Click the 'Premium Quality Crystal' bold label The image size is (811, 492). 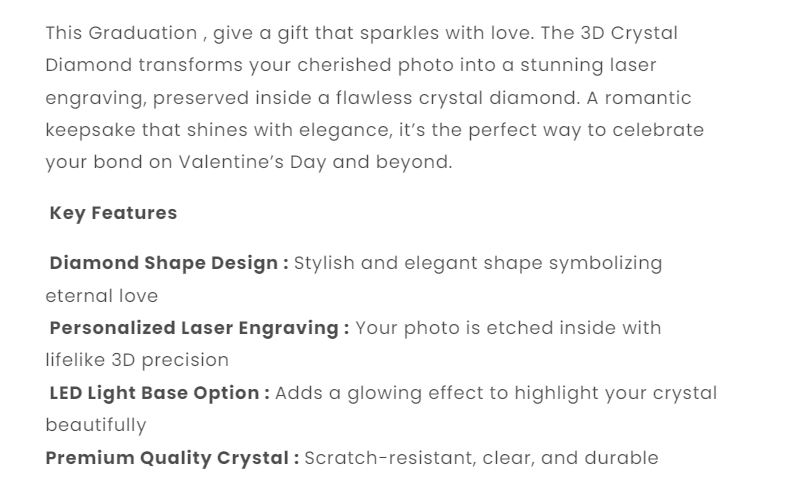pyautogui.click(x=172, y=458)
